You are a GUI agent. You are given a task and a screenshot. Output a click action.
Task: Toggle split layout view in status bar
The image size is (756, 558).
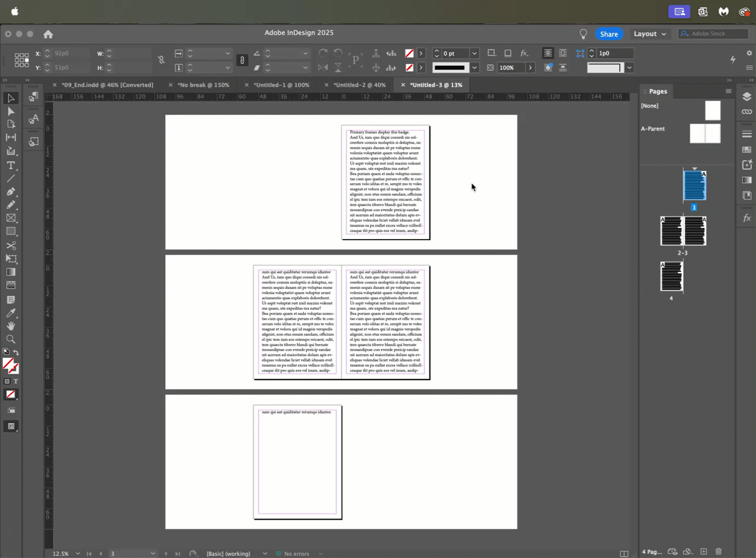(x=624, y=554)
